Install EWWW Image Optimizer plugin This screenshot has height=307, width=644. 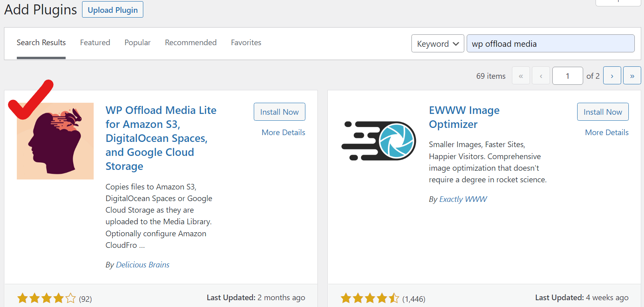(x=603, y=112)
